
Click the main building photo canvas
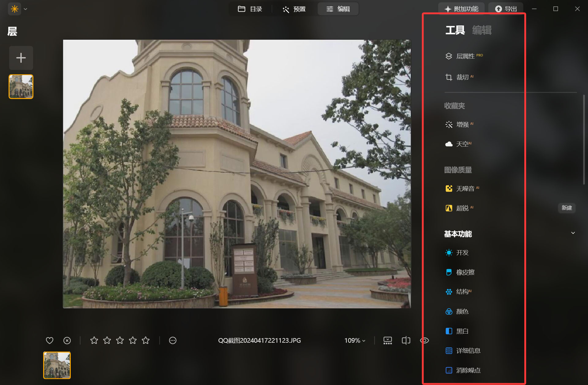pyautogui.click(x=237, y=174)
